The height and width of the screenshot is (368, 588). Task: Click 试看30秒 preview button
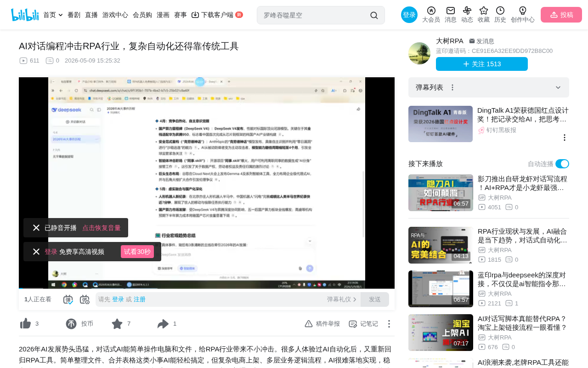137,252
